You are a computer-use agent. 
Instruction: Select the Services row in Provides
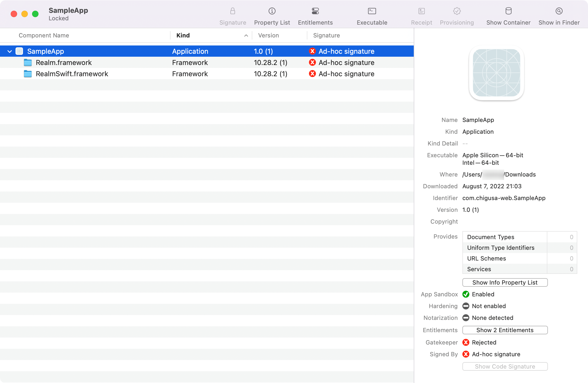click(x=520, y=269)
